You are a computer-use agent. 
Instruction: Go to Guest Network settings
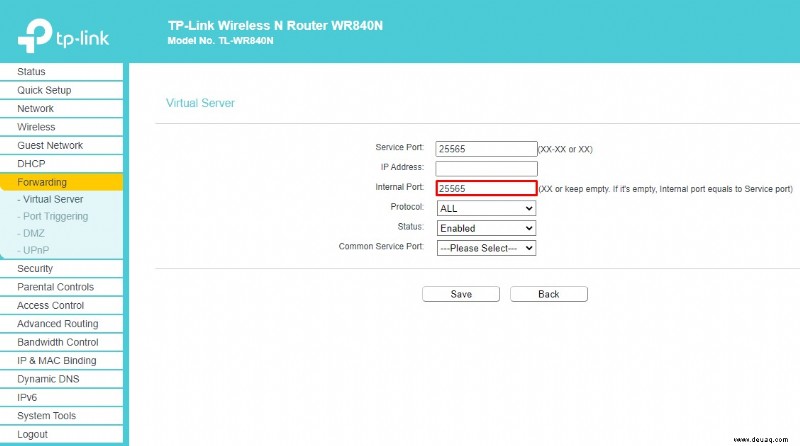pyautogui.click(x=61, y=145)
